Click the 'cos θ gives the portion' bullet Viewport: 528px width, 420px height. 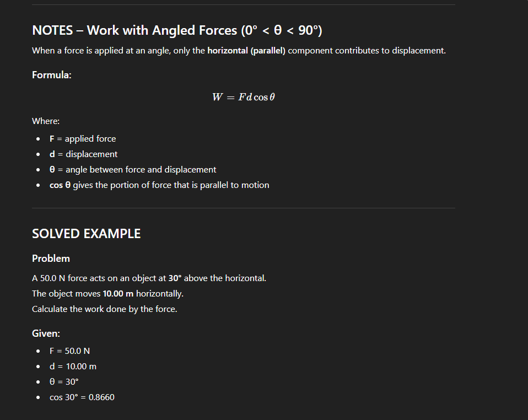(x=159, y=185)
